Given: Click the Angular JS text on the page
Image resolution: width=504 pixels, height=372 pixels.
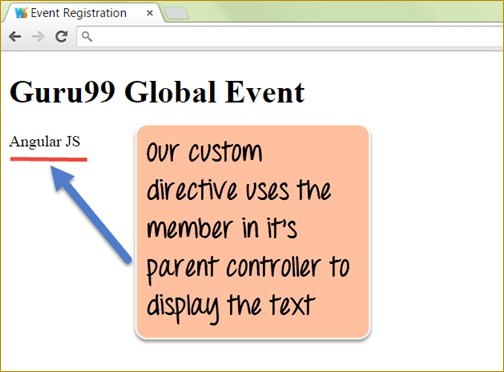Looking at the screenshot, I should tap(45, 142).
